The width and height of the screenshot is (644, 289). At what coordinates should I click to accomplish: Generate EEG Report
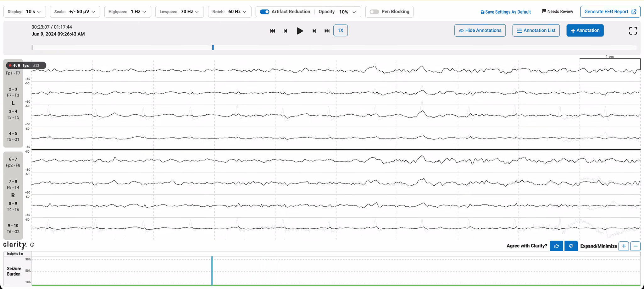coord(610,12)
